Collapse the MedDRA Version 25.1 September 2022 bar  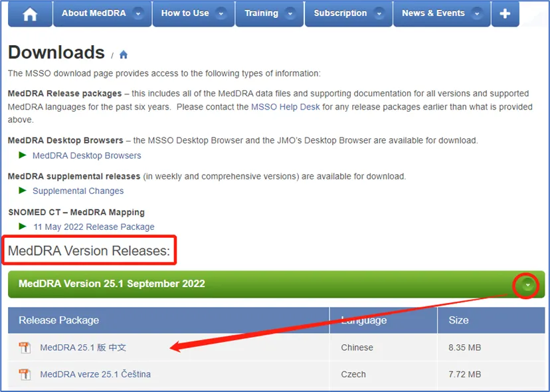[276, 284]
